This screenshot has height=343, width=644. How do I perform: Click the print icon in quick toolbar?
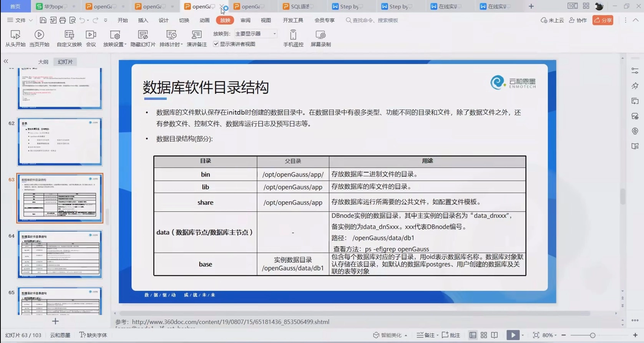tap(63, 20)
